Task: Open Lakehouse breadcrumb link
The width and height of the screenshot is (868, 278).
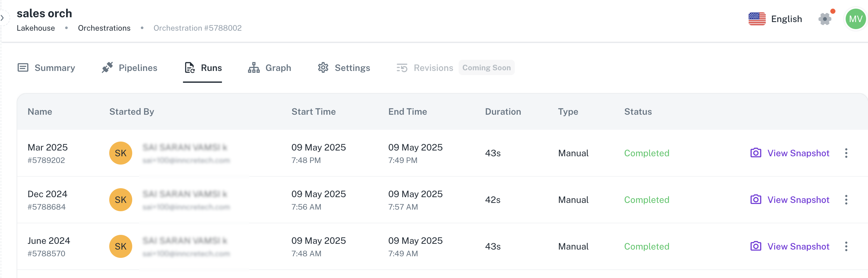Action: (36, 28)
